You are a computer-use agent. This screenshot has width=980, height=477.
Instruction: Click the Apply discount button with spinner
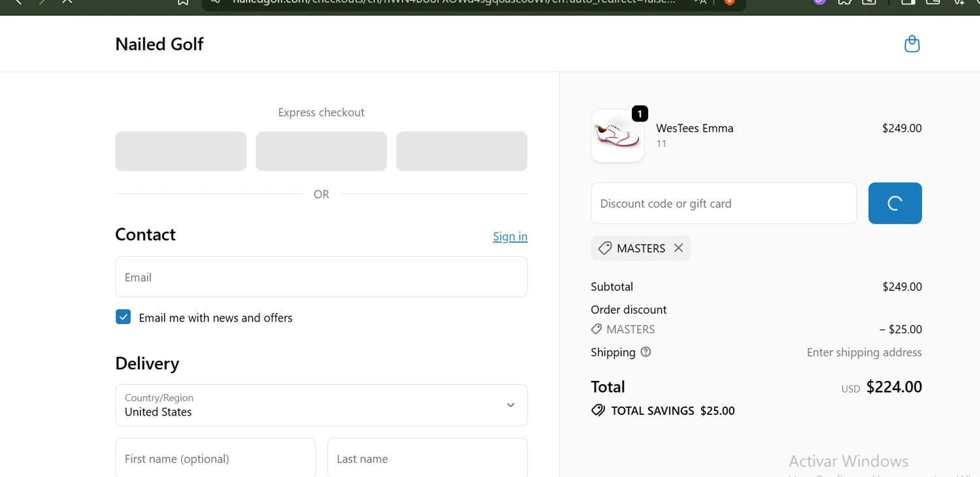[895, 203]
